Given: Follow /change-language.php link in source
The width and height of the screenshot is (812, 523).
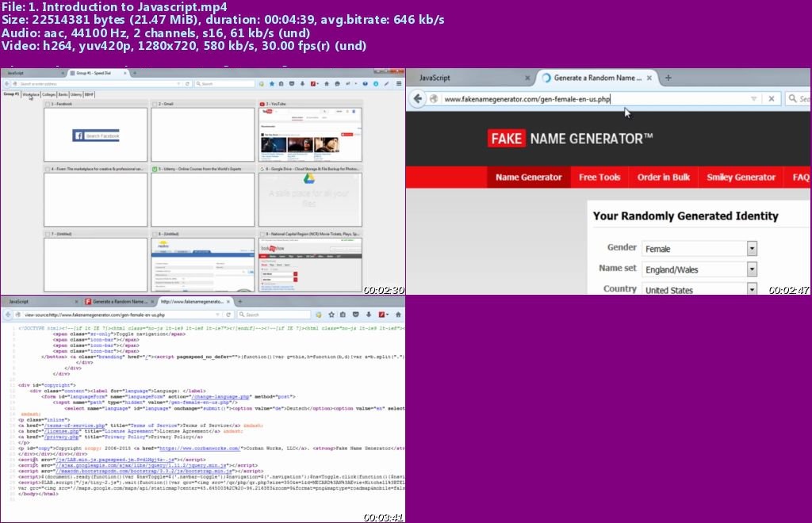Looking at the screenshot, I should (219, 397).
